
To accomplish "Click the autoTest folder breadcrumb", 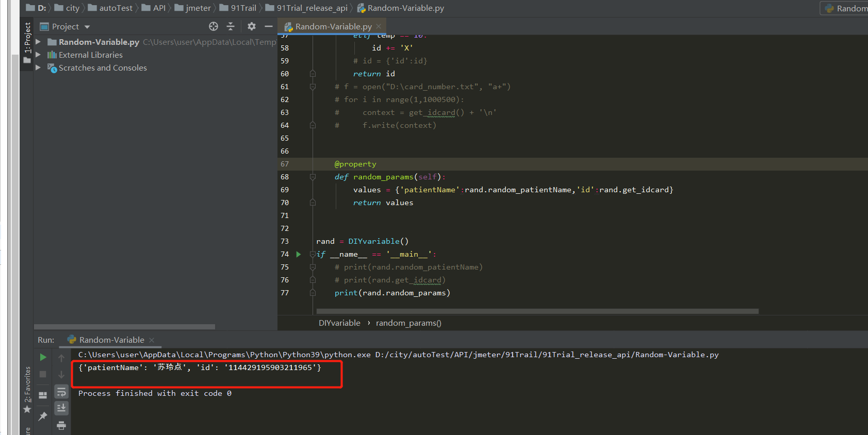I will click(110, 8).
